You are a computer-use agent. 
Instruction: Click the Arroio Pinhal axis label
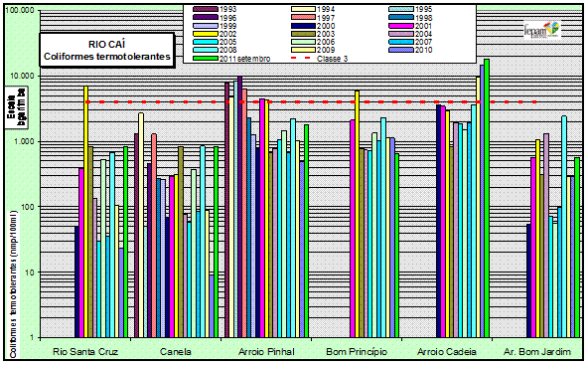266,352
